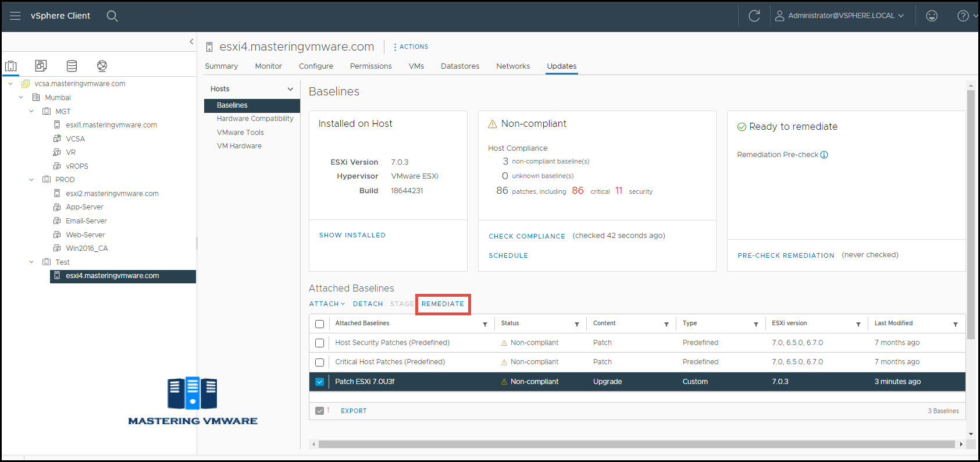Select VM Hardware in side menu
This screenshot has width=980, height=462.
coord(239,146)
